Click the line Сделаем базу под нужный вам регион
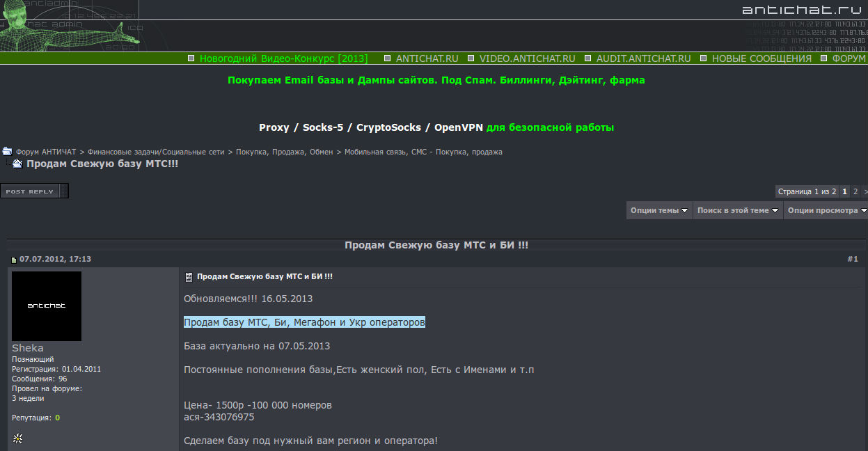Viewport: 868px width, 451px height. [310, 441]
